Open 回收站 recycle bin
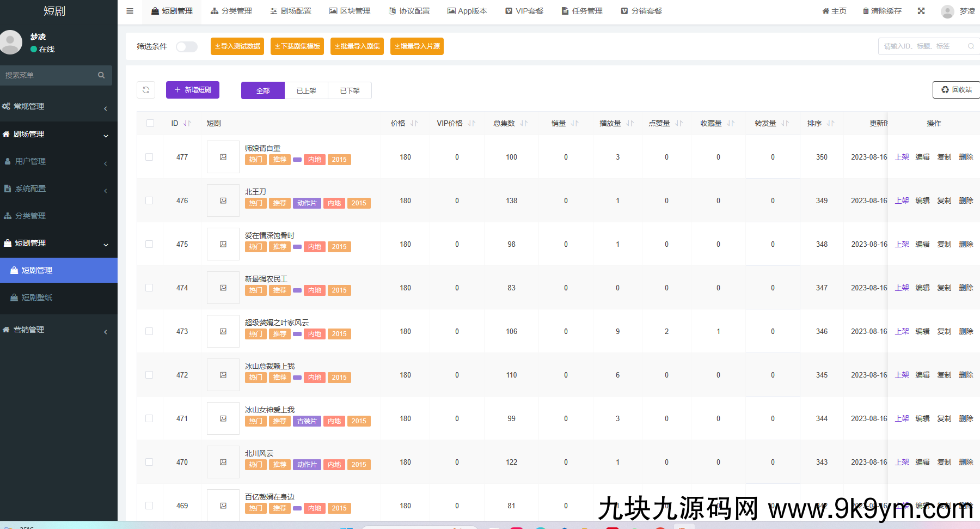The width and height of the screenshot is (980, 529). click(957, 90)
